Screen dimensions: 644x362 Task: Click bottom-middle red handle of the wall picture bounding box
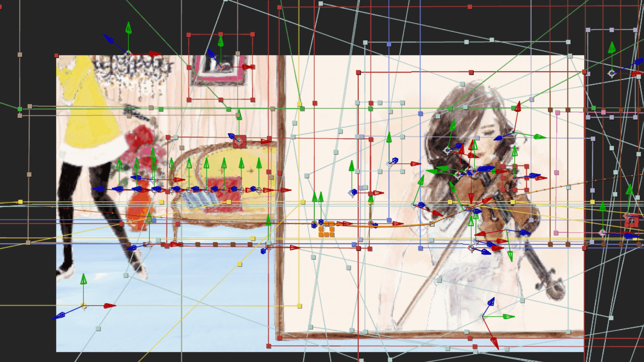[220, 100]
